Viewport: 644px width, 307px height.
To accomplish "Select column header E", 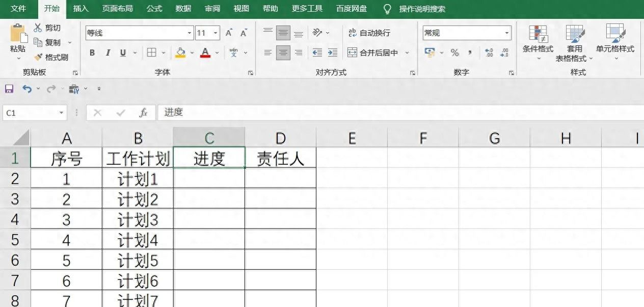I will click(352, 138).
